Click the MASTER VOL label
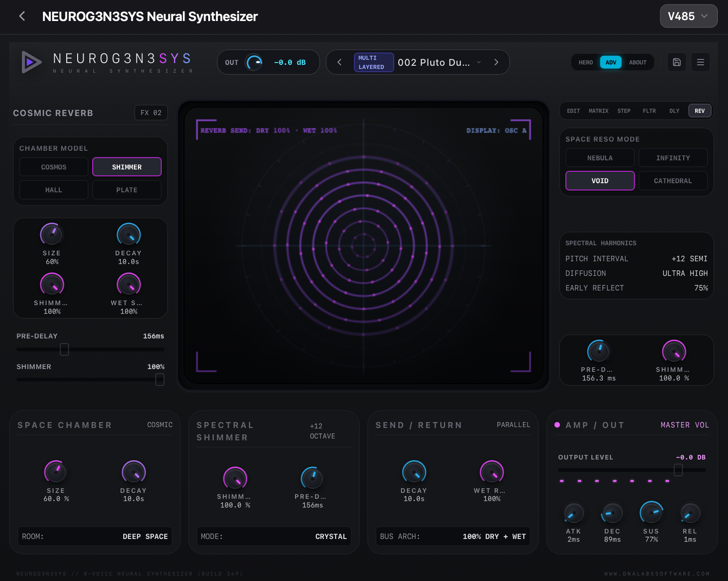Image resolution: width=728 pixels, height=581 pixels. pyautogui.click(x=685, y=425)
